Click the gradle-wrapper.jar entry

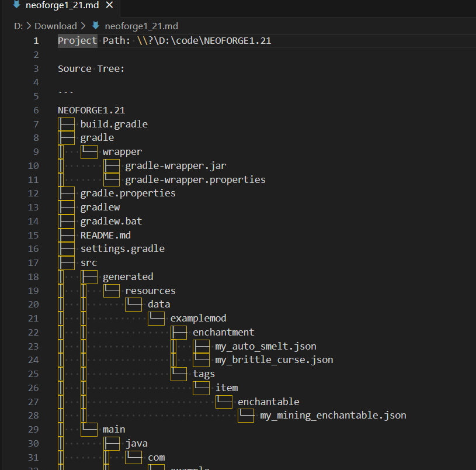coord(175,166)
